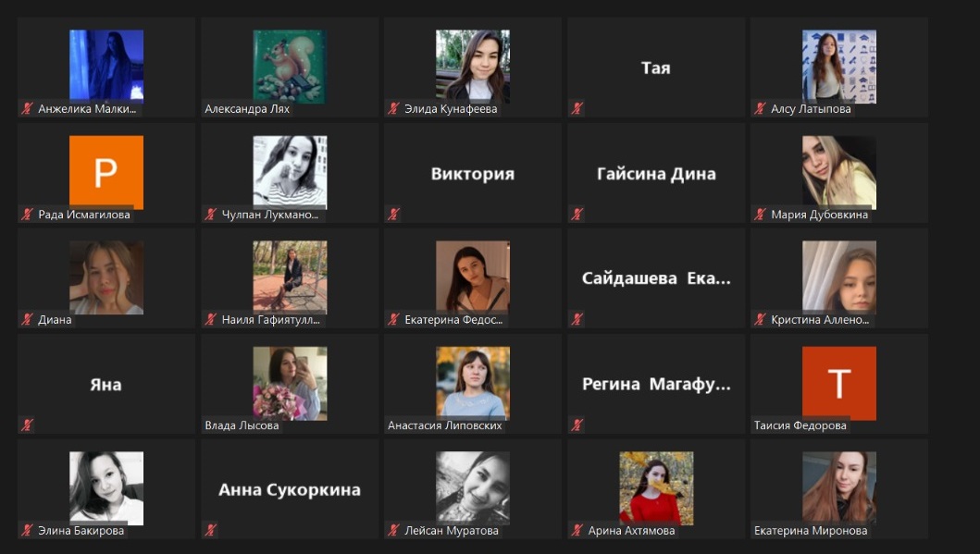The height and width of the screenshot is (554, 980).
Task: Click muted mic icon beside Арина Ахтямова
Action: click(577, 530)
